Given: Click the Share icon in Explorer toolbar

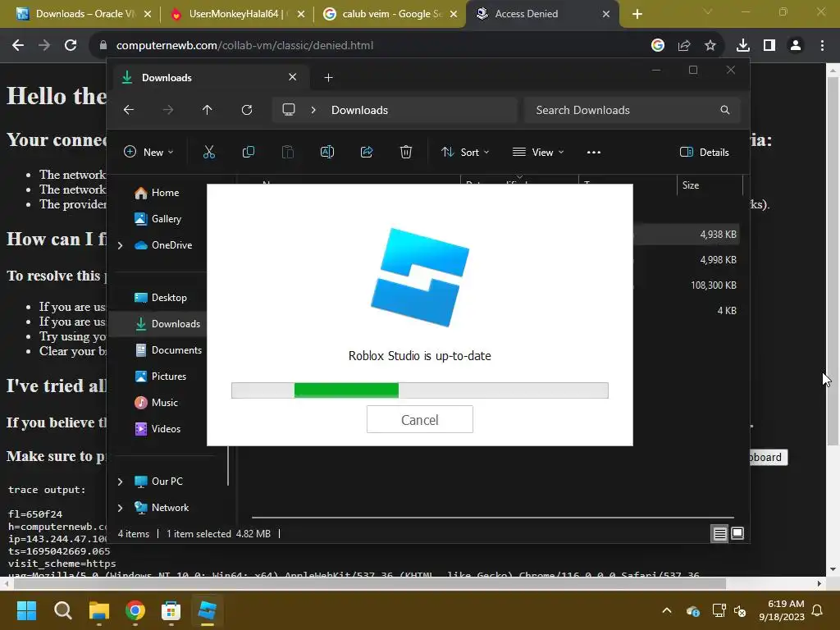Looking at the screenshot, I should click(x=367, y=152).
